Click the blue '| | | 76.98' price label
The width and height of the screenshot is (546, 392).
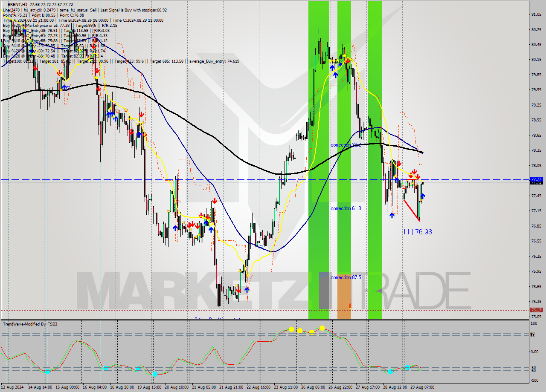[x=418, y=232]
